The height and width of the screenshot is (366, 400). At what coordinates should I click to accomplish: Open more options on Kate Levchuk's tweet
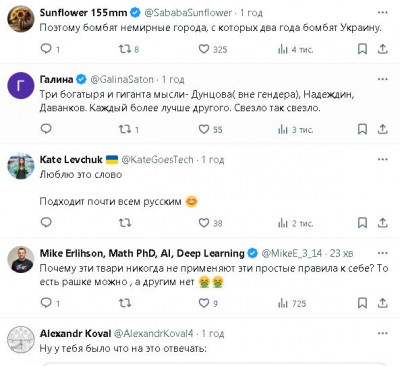[382, 159]
